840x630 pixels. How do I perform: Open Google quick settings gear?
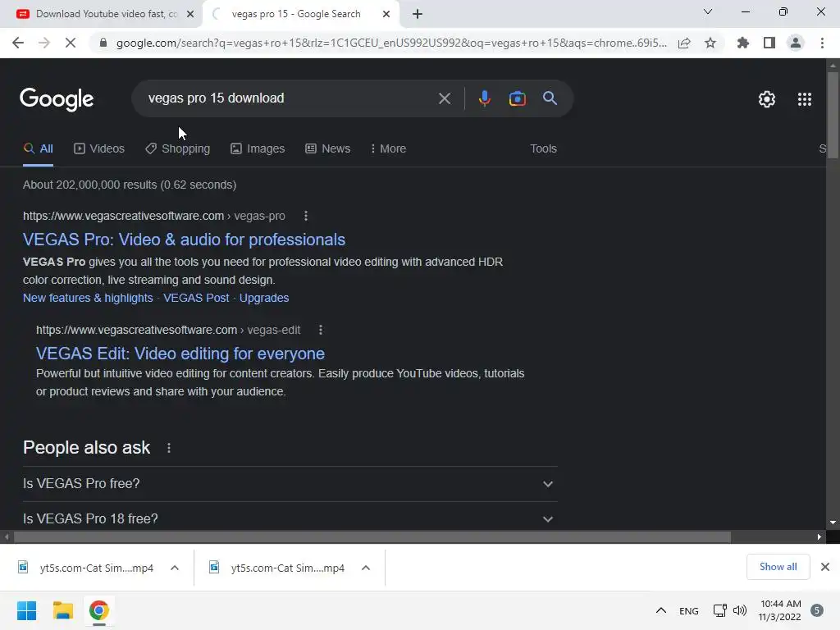767,99
